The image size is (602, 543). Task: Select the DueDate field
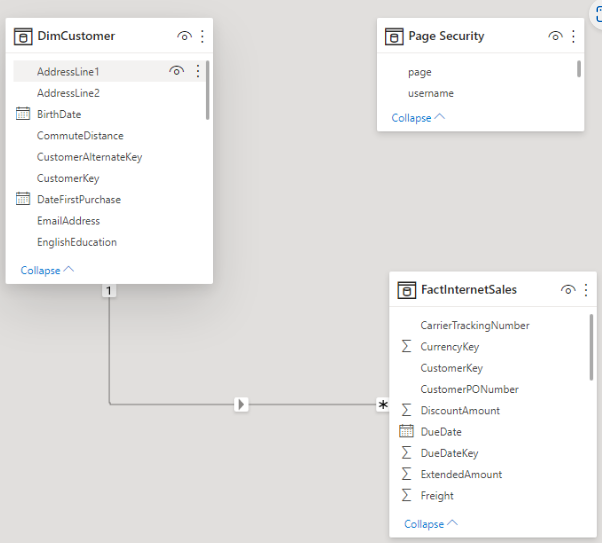pos(441,432)
